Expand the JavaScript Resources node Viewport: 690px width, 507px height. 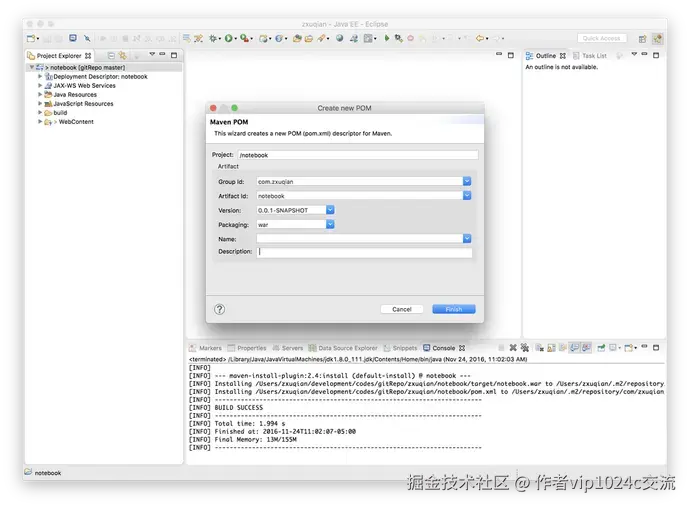40,103
